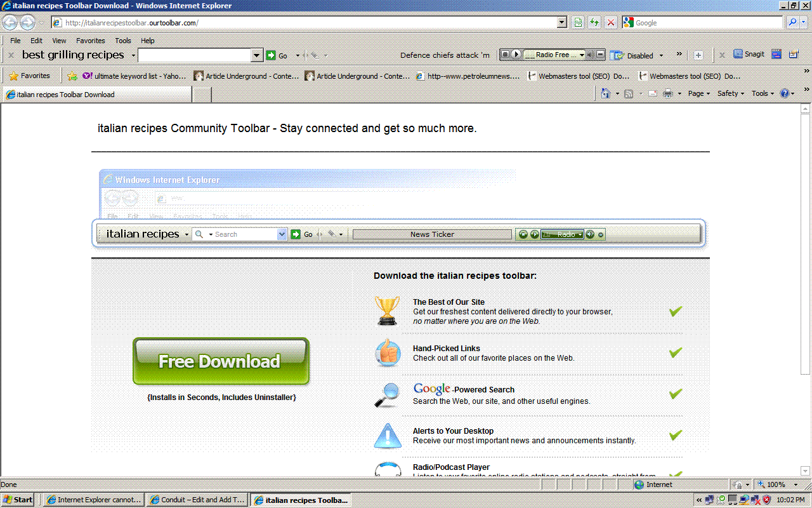Open the zoom level 100% dropdown
This screenshot has width=812, height=508.
pyautogui.click(x=796, y=485)
